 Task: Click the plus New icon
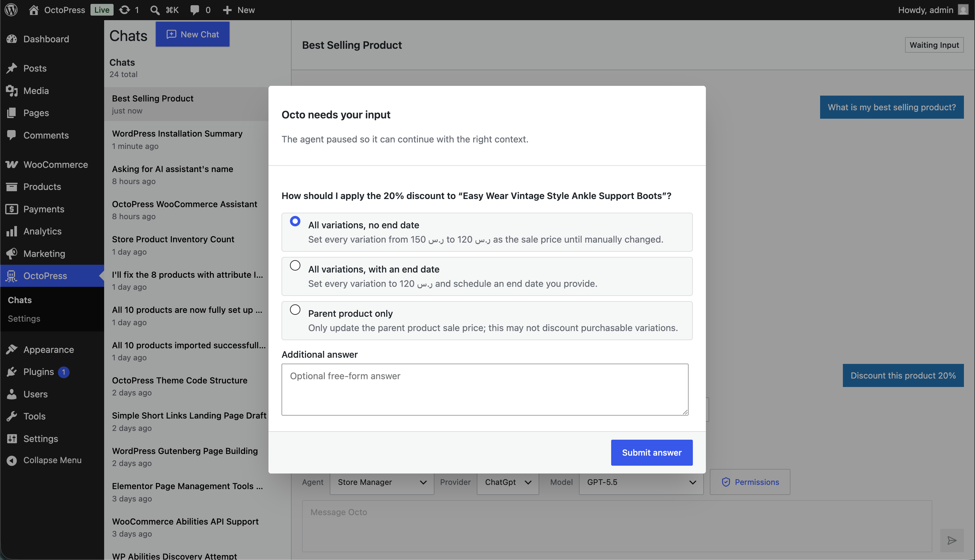click(x=227, y=10)
